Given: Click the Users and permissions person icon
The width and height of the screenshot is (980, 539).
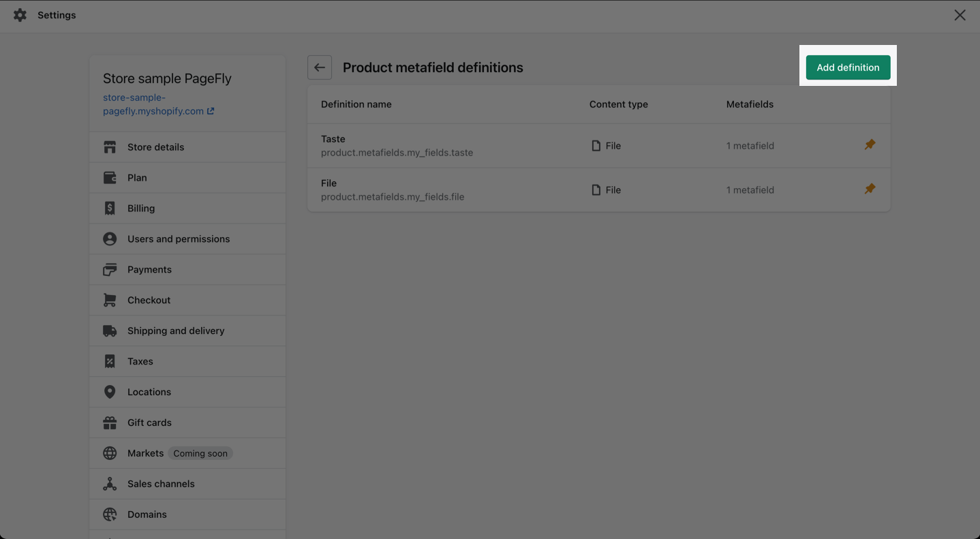Looking at the screenshot, I should pyautogui.click(x=110, y=239).
